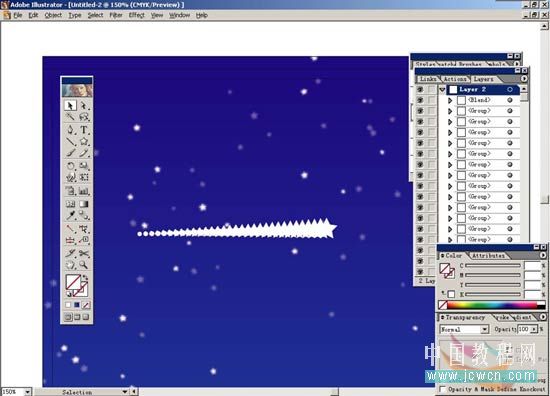This screenshot has width=550, height=396.
Task: Open the blend mode Normal dropdown
Action: point(484,329)
